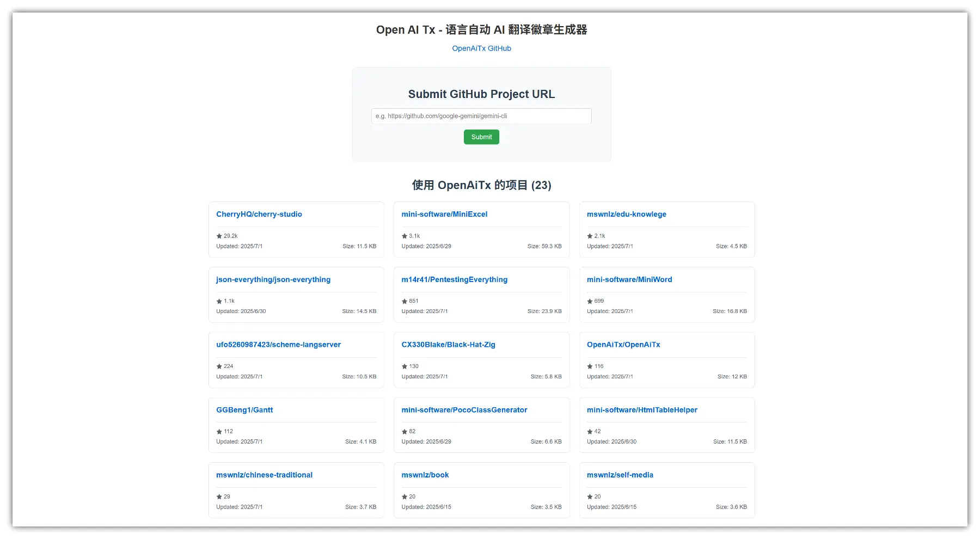
Task: Click 'Updated: 2025/7/1' in cherry-studio card
Action: point(239,247)
